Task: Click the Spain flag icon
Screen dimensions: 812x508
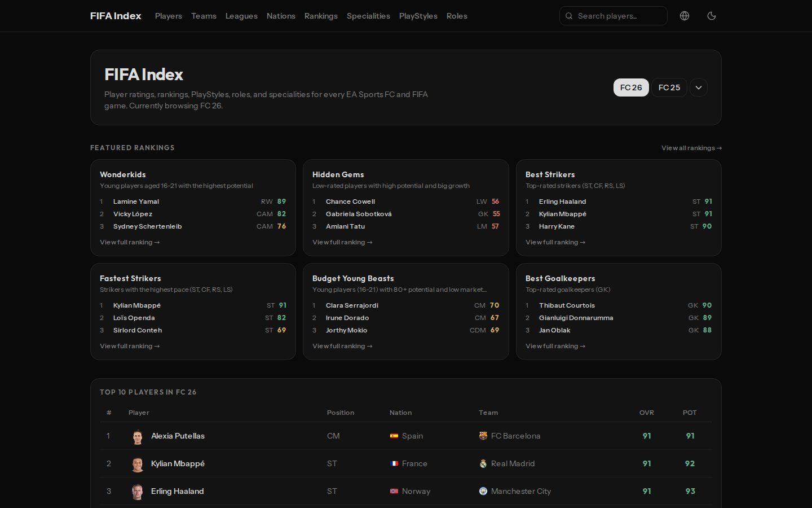Action: 394,436
